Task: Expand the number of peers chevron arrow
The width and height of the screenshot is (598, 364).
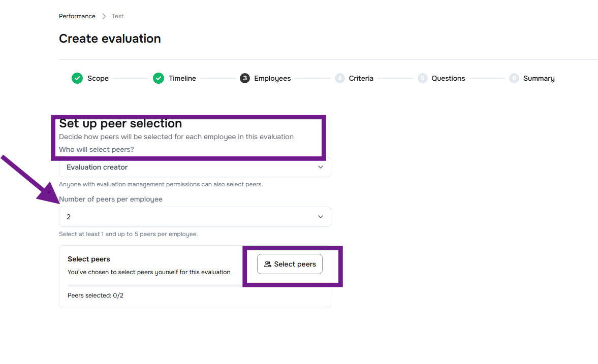Action: pos(321,217)
